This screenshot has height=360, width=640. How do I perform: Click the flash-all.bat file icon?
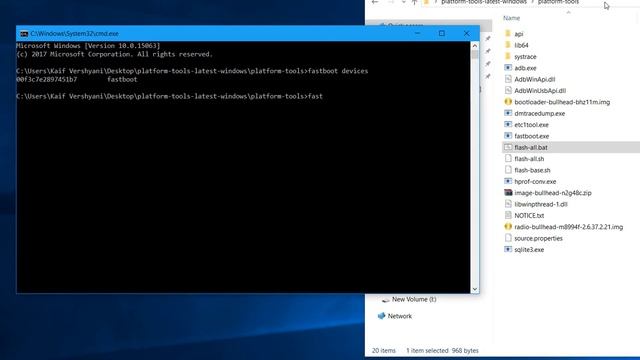pos(508,147)
